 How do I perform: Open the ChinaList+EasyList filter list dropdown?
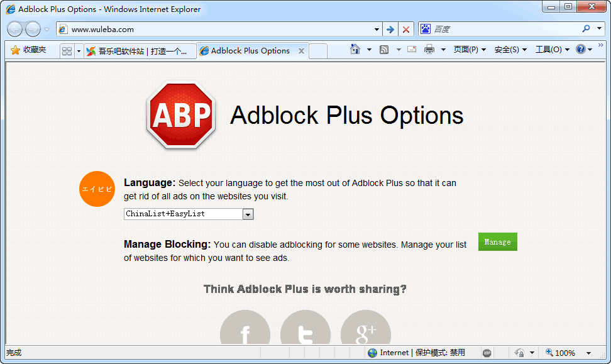(x=189, y=214)
